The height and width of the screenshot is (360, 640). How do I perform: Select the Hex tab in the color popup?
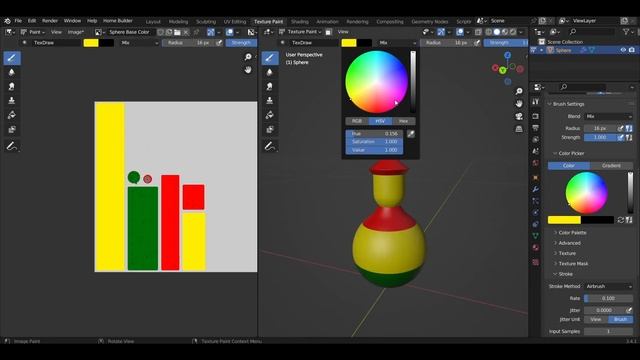click(x=404, y=121)
